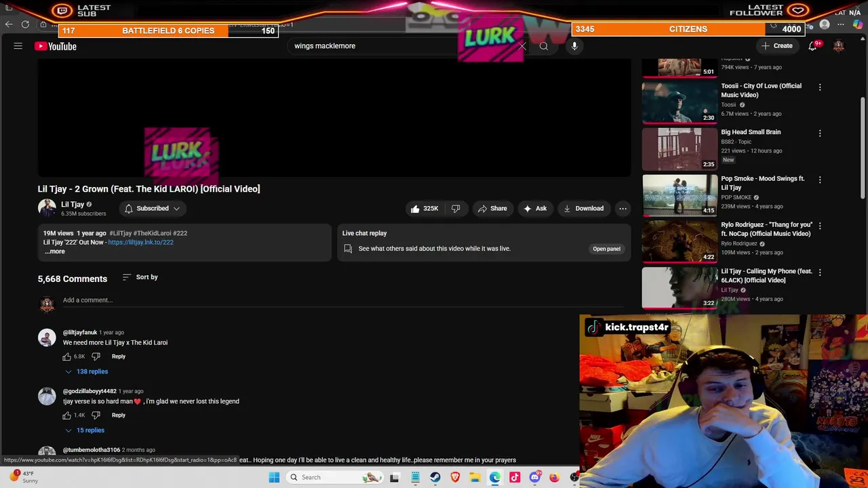Download the video
The width and height of the screenshot is (868, 488).
click(583, 209)
